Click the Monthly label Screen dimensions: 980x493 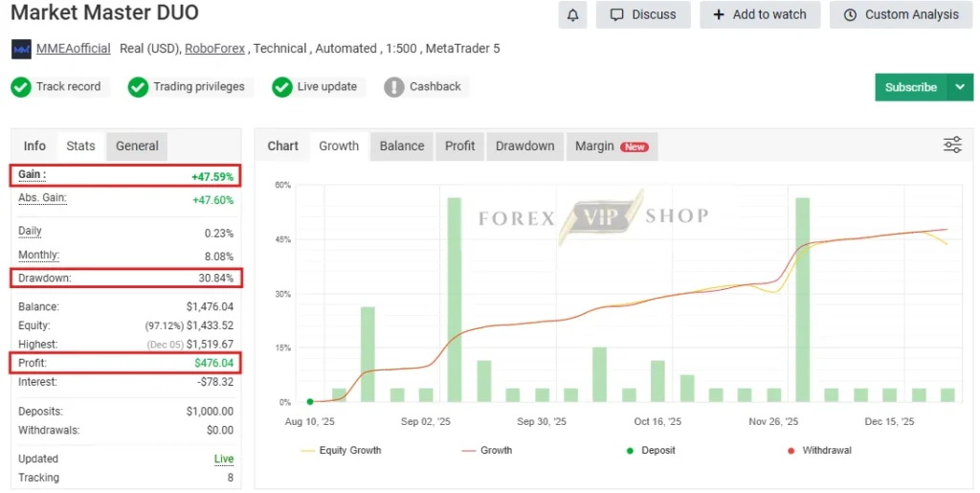[x=38, y=255]
